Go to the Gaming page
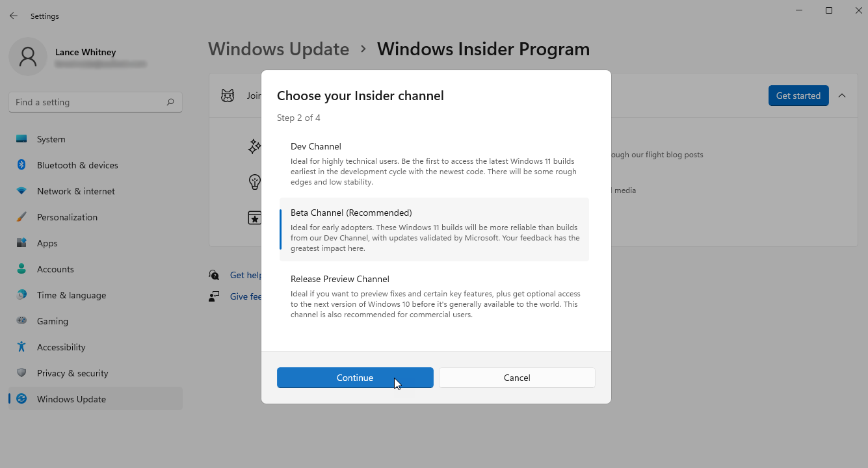Screen dimensions: 868x468 tap(96, 321)
